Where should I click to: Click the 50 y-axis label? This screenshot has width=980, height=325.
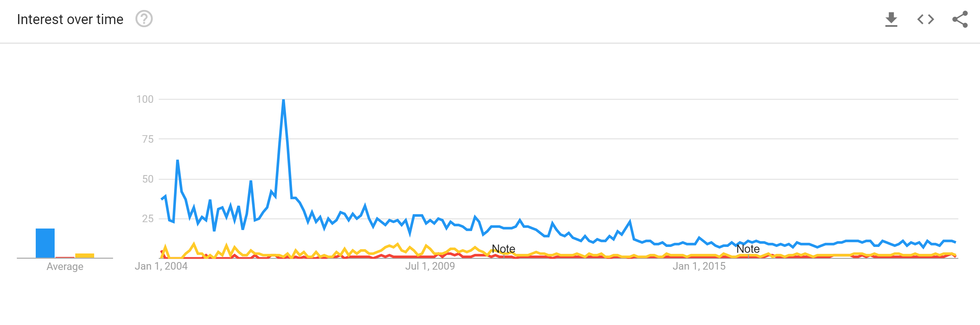pyautogui.click(x=148, y=179)
